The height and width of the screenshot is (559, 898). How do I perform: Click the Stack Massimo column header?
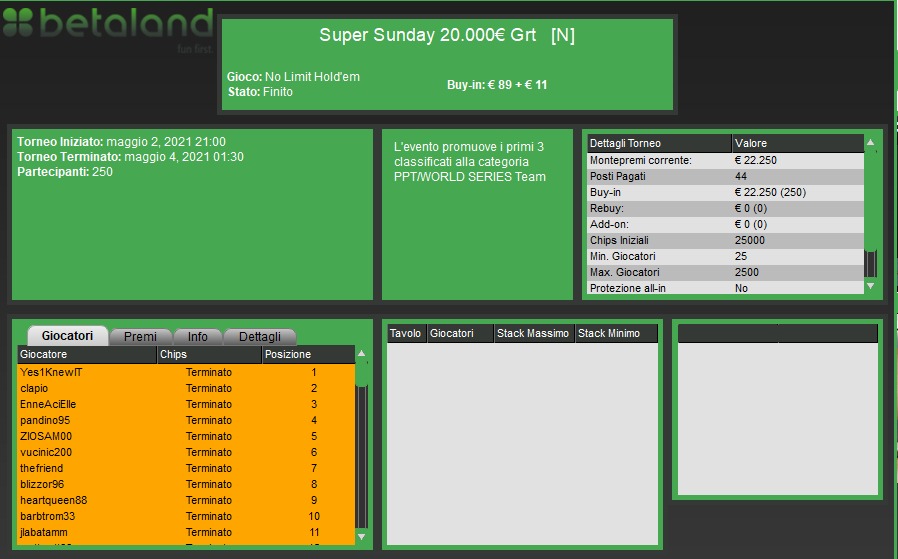pyautogui.click(x=534, y=333)
